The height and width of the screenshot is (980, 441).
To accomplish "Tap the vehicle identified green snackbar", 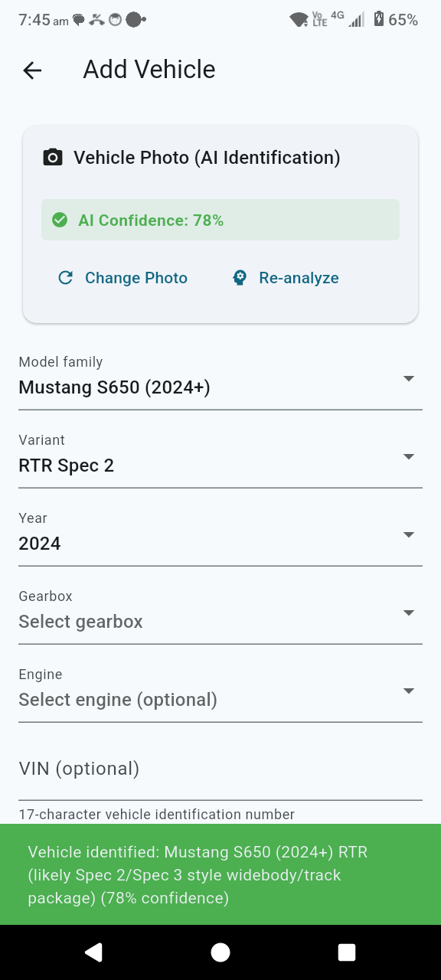I will click(x=220, y=875).
